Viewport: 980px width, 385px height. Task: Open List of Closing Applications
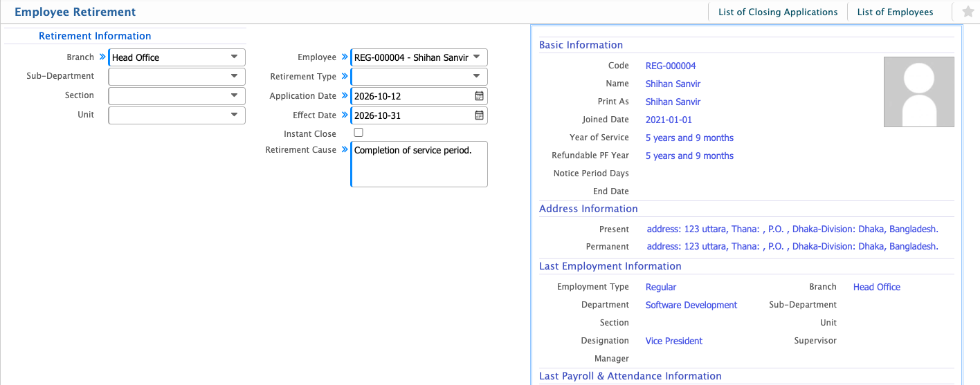pyautogui.click(x=778, y=12)
